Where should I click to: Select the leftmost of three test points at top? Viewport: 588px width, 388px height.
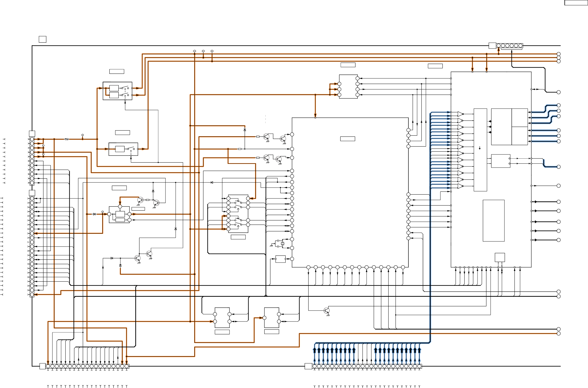194,51
